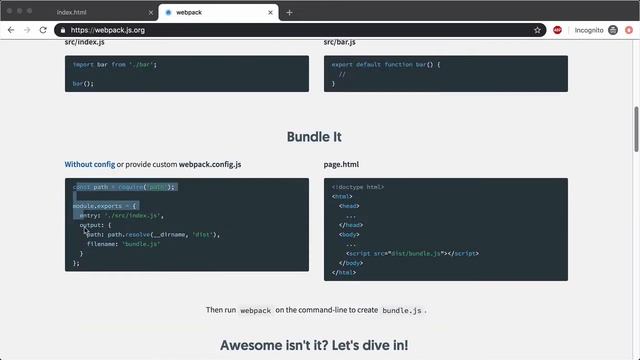Click the 'import bar from' code line
This screenshot has width=640, height=360.
pyautogui.click(x=115, y=64)
